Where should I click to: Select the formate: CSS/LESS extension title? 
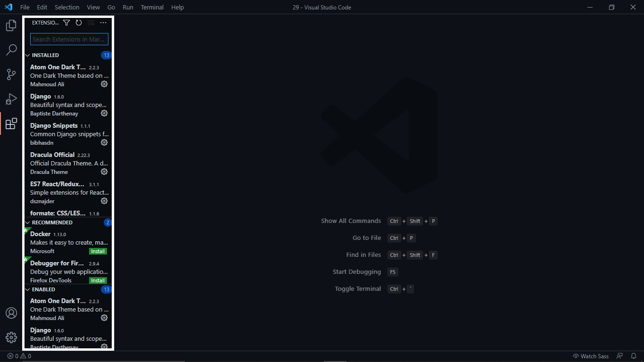58,213
